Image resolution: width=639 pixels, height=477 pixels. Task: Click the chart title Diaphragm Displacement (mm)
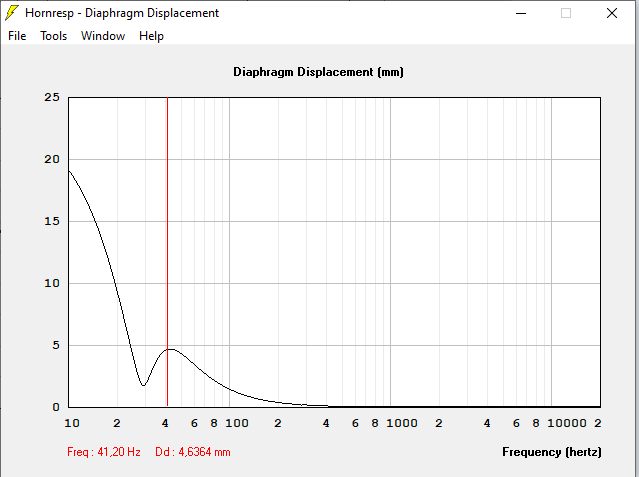coord(318,72)
